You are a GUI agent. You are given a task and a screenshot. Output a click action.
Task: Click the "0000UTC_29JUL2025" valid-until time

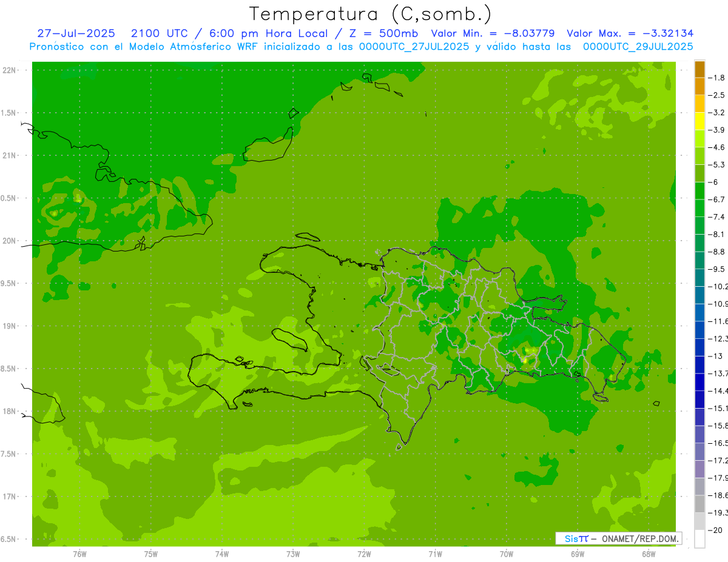coord(638,46)
